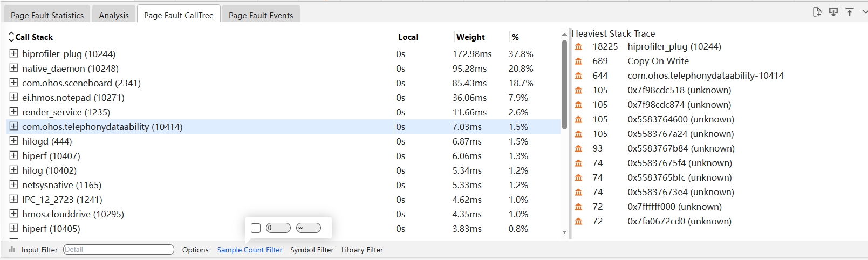Click the stack icon beside Copy On Write
868x260 pixels.
[578, 61]
